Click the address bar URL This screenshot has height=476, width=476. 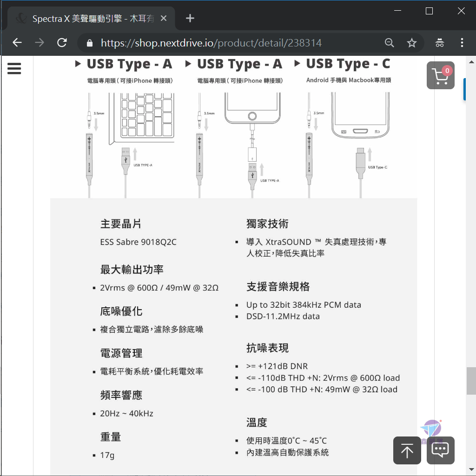point(212,43)
